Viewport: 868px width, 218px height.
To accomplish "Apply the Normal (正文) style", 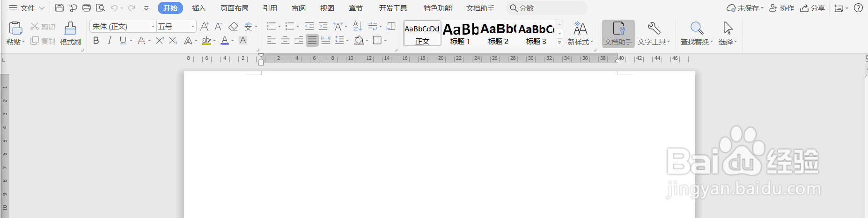I will point(422,34).
